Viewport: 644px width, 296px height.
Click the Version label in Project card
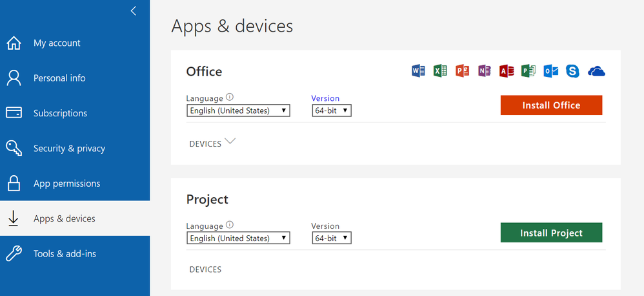(x=325, y=226)
